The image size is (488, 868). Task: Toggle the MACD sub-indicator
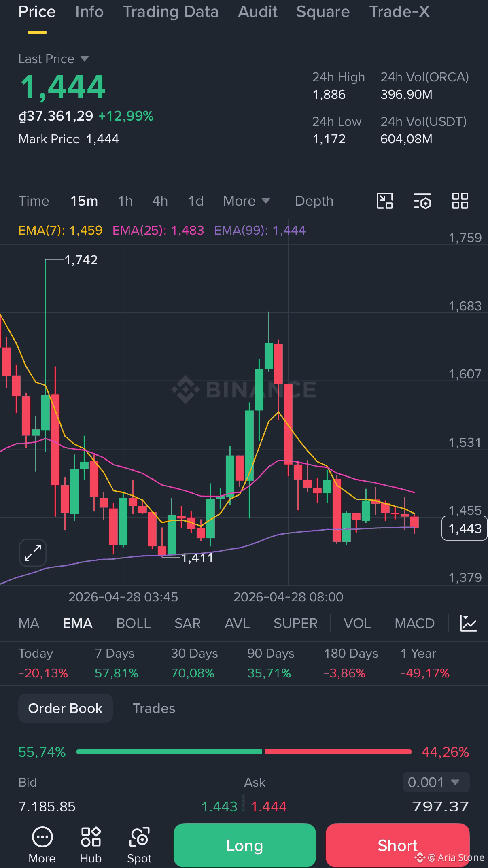pyautogui.click(x=415, y=623)
